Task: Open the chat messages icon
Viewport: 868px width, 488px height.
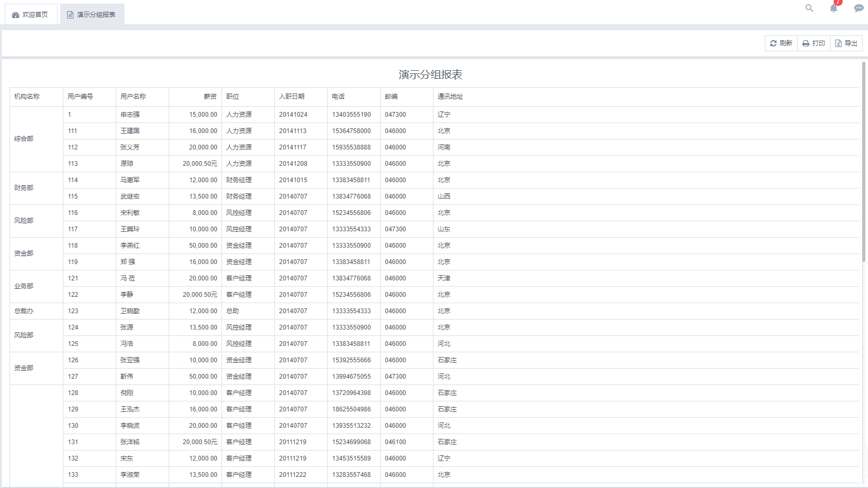Action: pos(858,8)
